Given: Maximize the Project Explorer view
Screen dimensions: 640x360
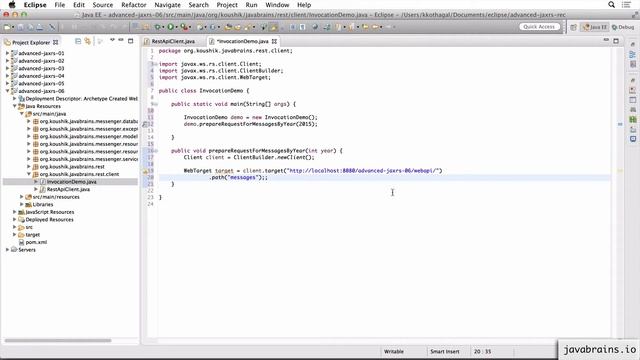Looking at the screenshot, I should (x=131, y=41).
